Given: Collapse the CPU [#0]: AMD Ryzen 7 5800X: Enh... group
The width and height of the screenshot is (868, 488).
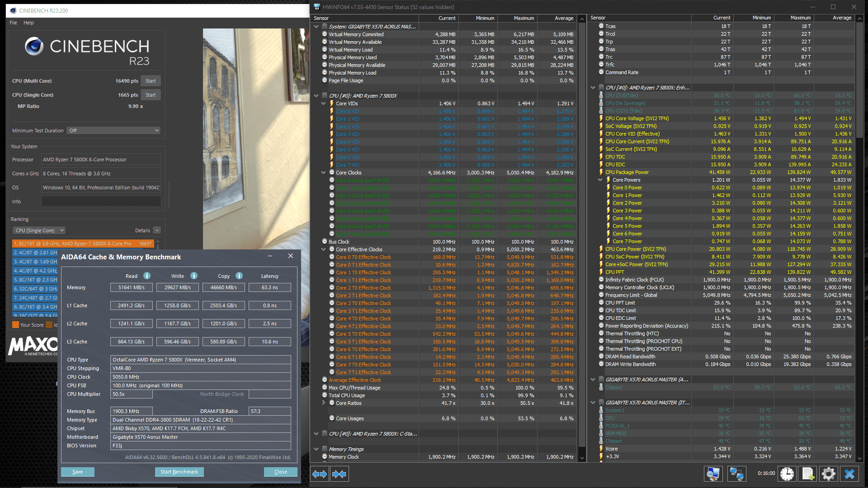Looking at the screenshot, I should (x=593, y=88).
